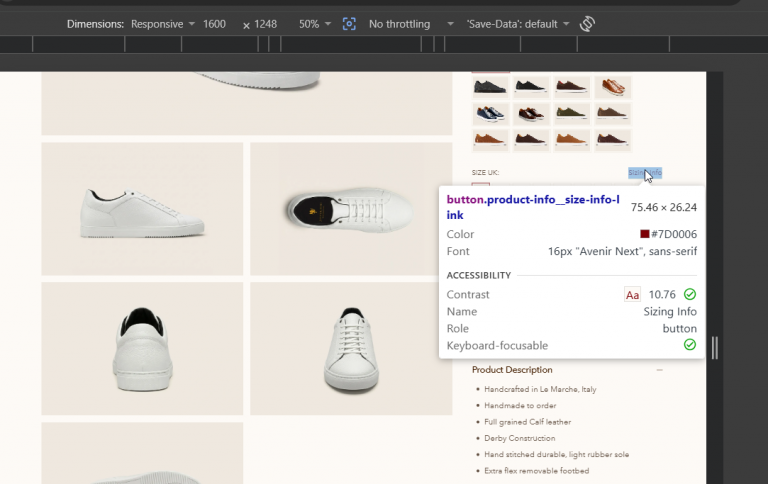
Task: Click the blue capture icon in device toolbar
Action: [x=349, y=24]
